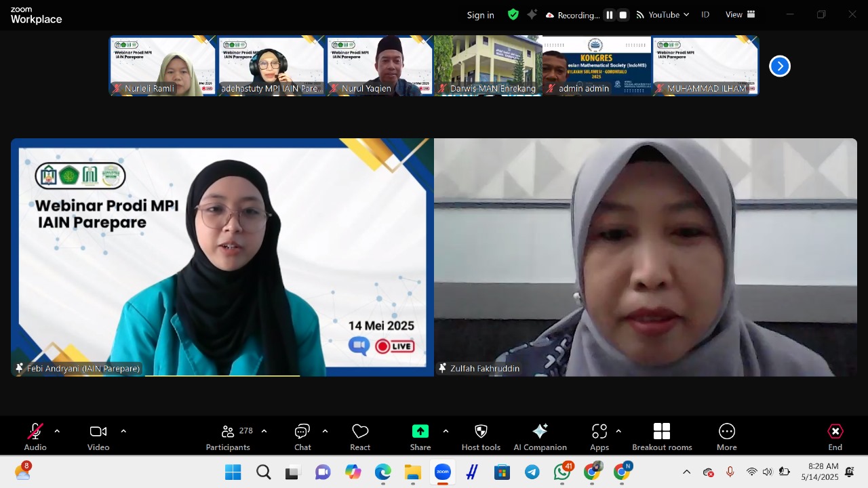Screen dimensions: 868x488
Task: Expand the Share options arrow
Action: coord(446,431)
